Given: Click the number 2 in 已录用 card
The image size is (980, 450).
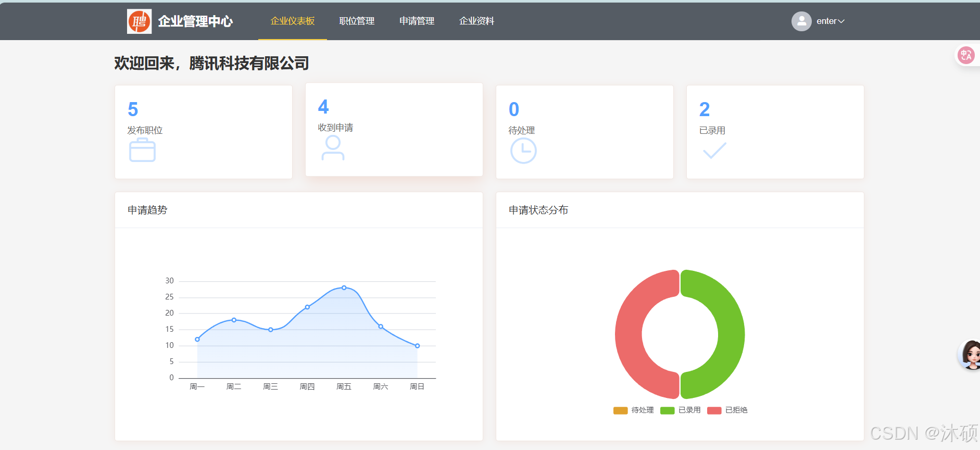Looking at the screenshot, I should point(705,109).
